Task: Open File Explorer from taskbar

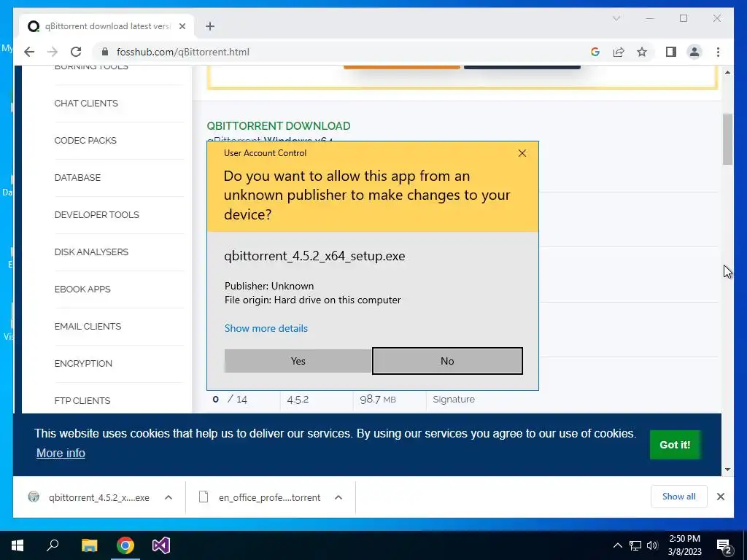Action: coord(89,545)
